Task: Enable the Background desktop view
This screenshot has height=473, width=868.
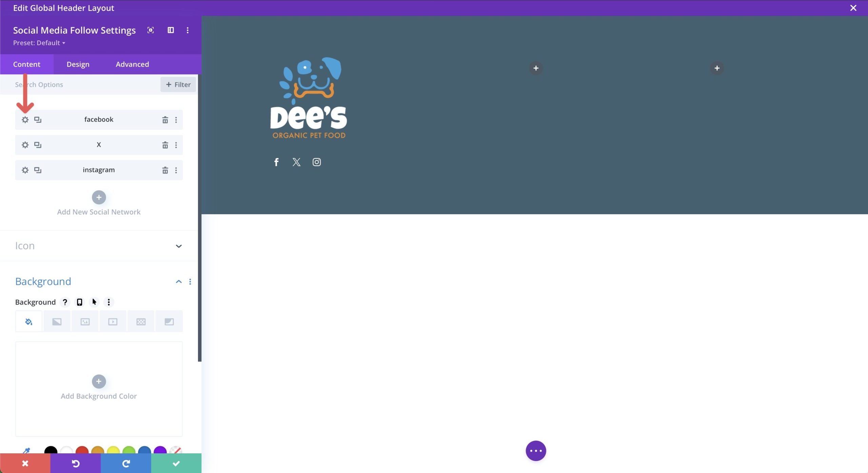Action: (79, 302)
